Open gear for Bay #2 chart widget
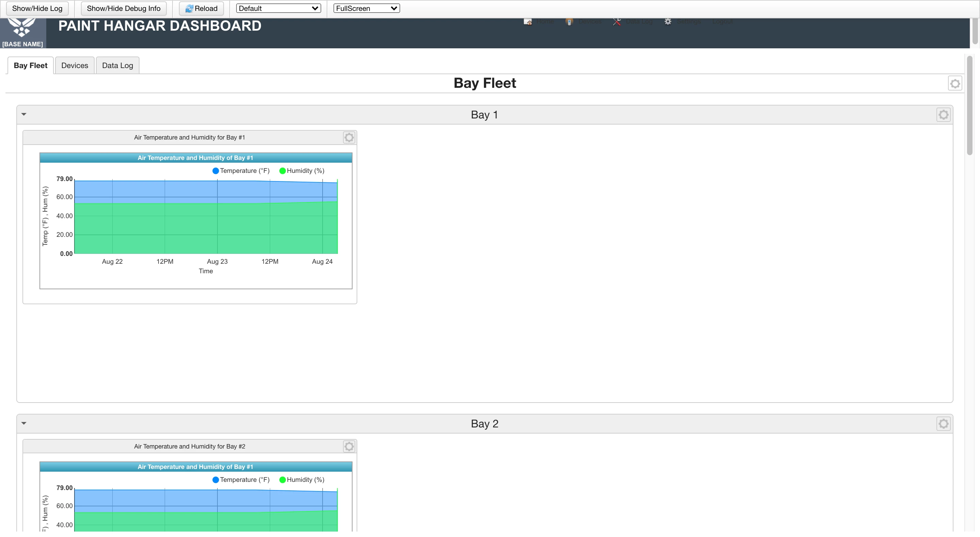980x537 pixels. point(349,447)
